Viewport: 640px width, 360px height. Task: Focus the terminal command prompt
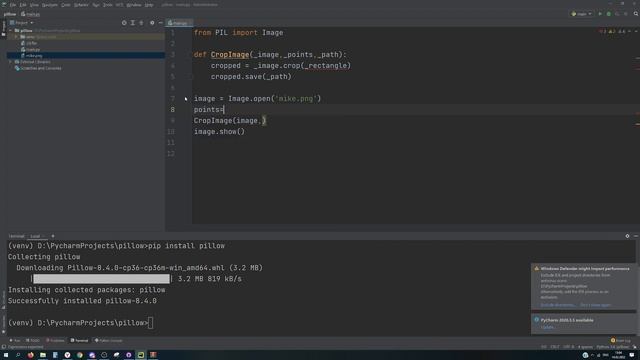[x=151, y=323]
